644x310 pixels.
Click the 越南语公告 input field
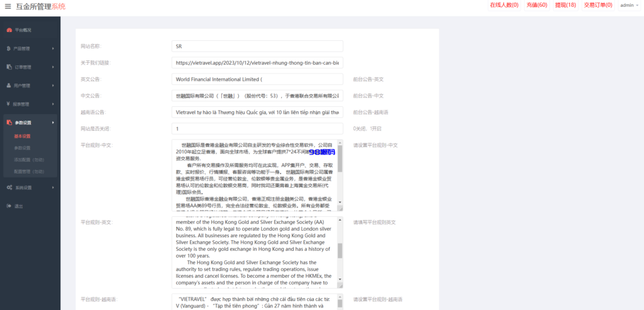click(x=257, y=112)
